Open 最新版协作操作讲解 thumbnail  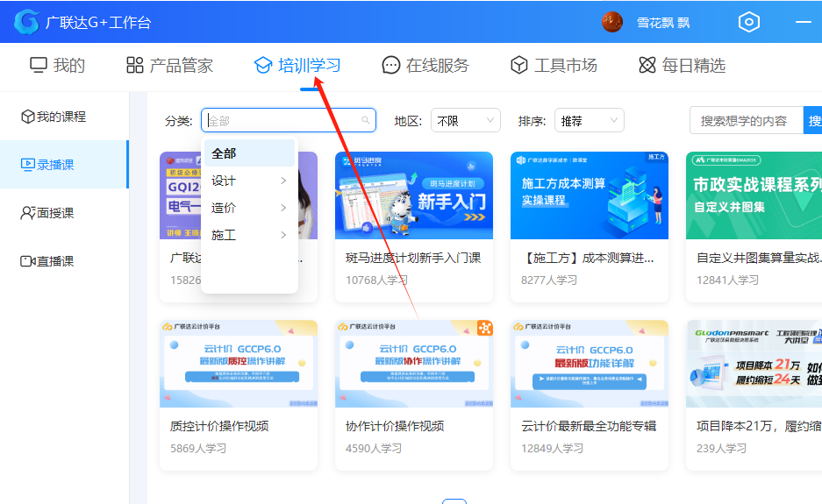pos(413,364)
